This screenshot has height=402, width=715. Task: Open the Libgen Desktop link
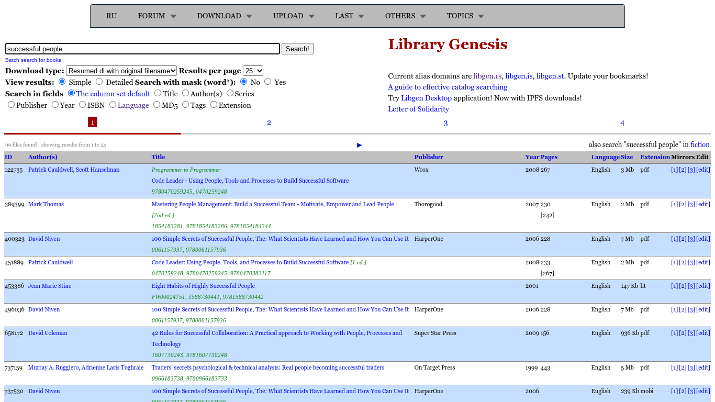426,98
